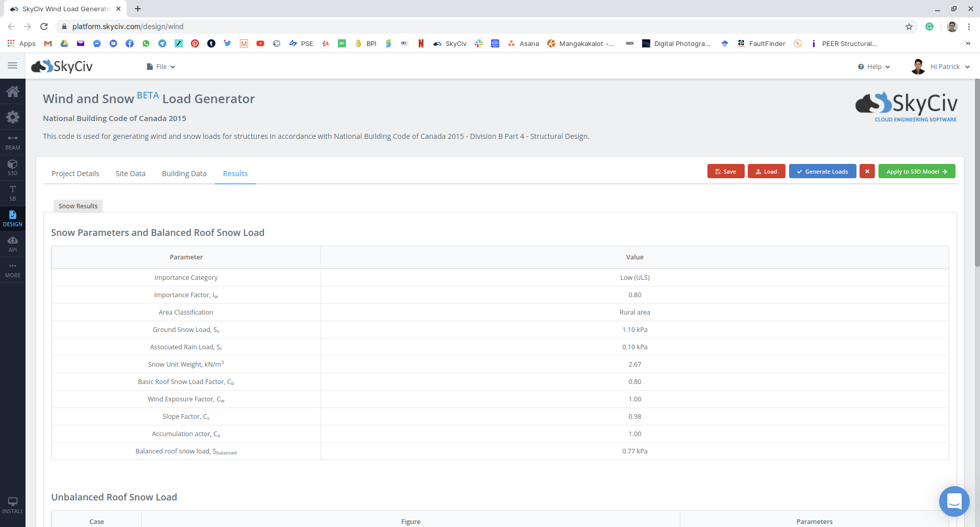Click the Balanced roof snow load value 0.77 kPa
The width and height of the screenshot is (980, 527).
[634, 451]
